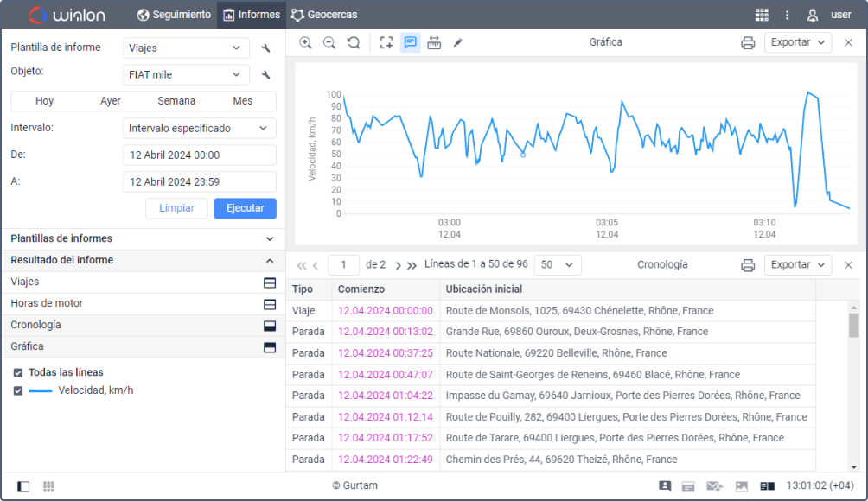Open the Geocercas tab
Viewport: 868px width, 501px height.
[x=324, y=15]
